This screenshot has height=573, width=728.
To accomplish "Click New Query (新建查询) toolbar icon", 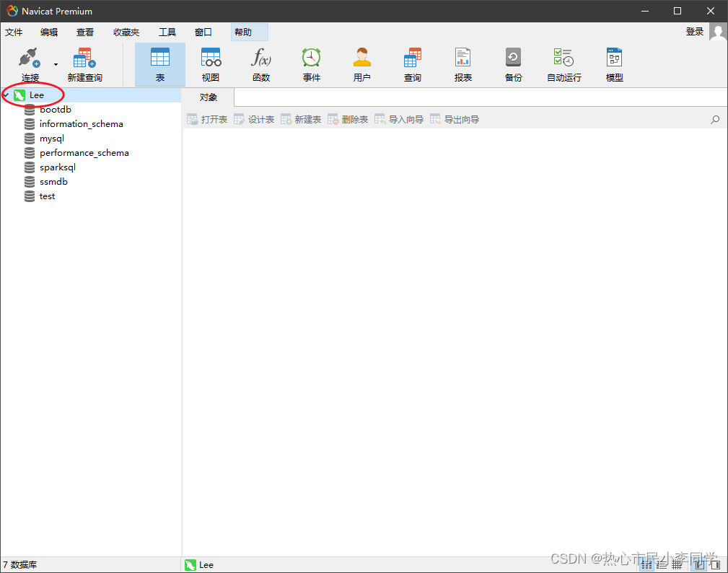I will coord(84,64).
